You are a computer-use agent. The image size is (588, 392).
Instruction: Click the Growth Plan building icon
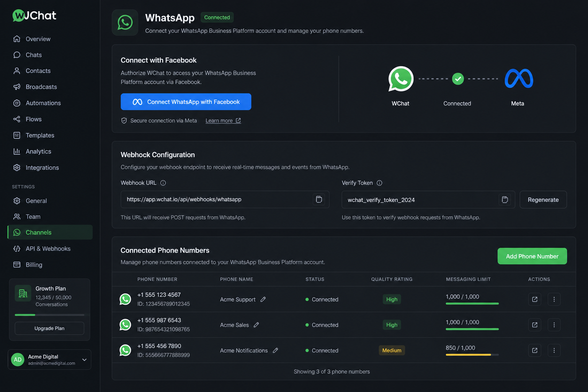coord(23,293)
